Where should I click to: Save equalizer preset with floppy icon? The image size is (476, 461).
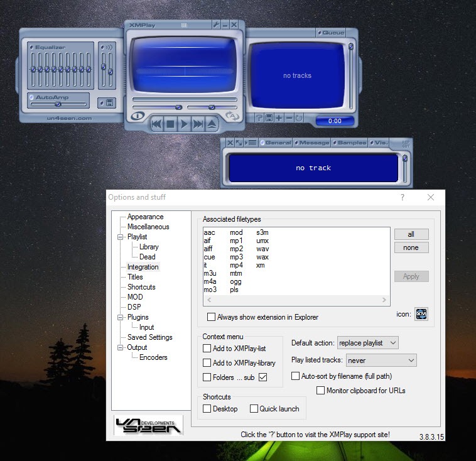[x=107, y=102]
